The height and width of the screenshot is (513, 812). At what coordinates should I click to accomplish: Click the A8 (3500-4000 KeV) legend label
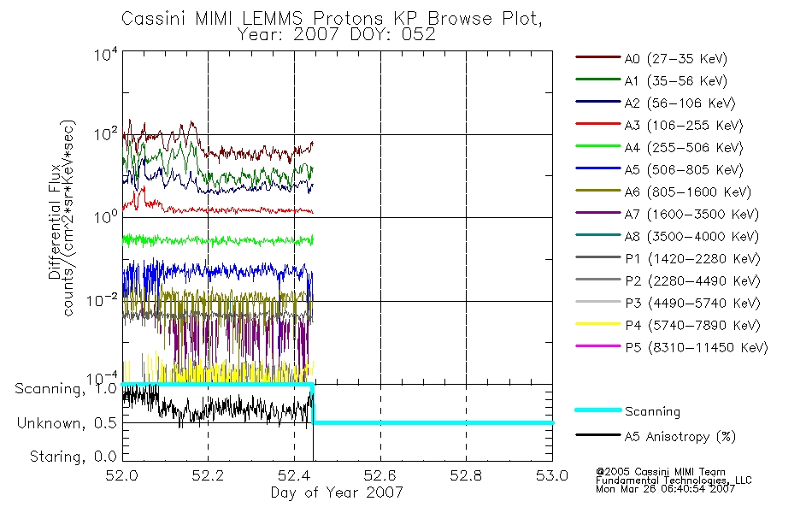[x=691, y=237]
